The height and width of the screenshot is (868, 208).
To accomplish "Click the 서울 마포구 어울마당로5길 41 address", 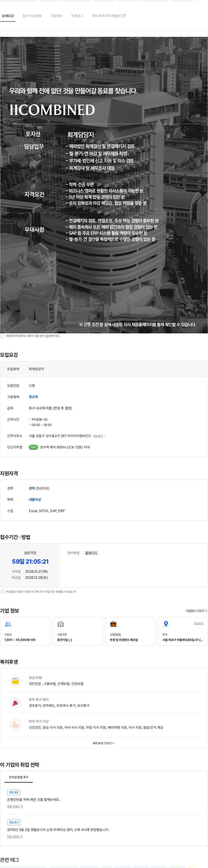I will click(x=183, y=640).
